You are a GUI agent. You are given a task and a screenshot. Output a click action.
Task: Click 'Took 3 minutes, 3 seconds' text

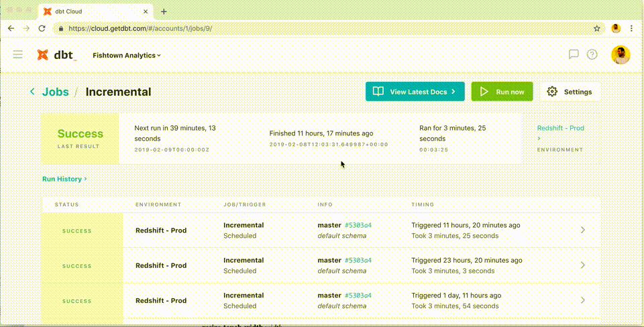(453, 271)
